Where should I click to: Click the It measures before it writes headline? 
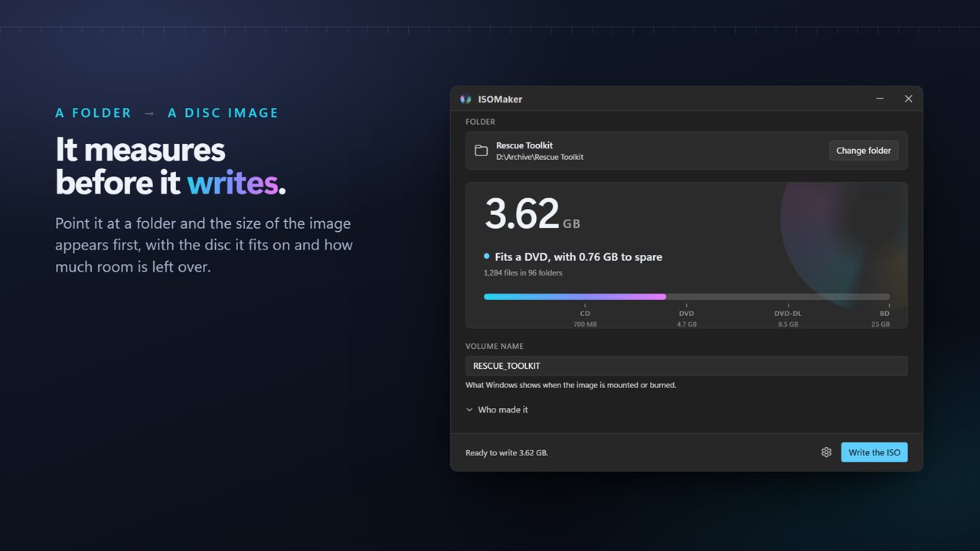[171, 166]
